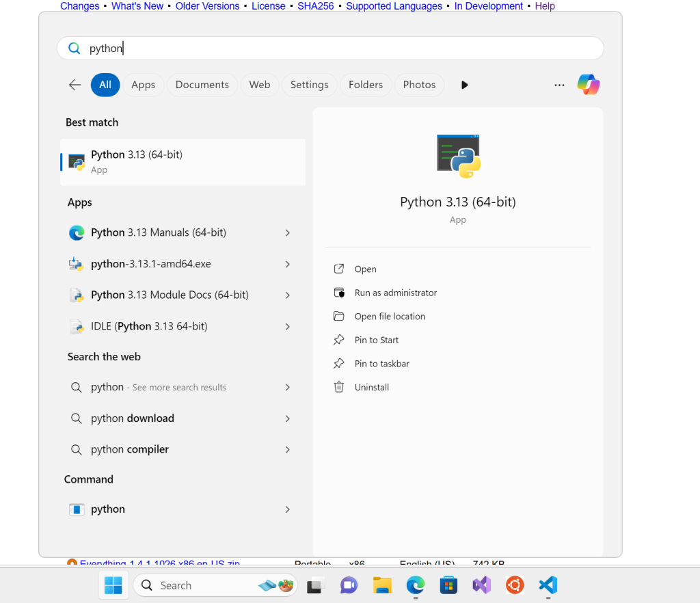Switch to the Documents filter tab

coord(202,85)
